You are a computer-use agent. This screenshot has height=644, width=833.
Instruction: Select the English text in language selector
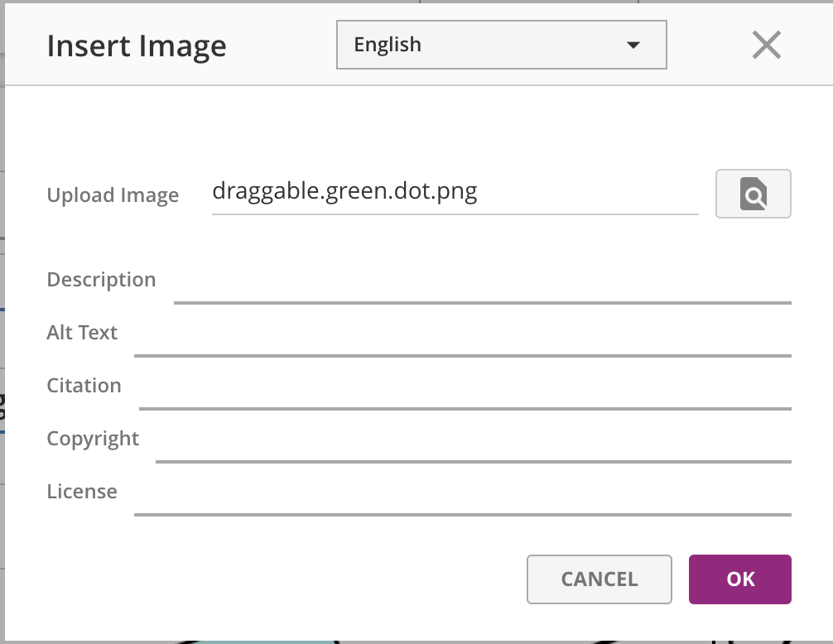[x=388, y=45]
